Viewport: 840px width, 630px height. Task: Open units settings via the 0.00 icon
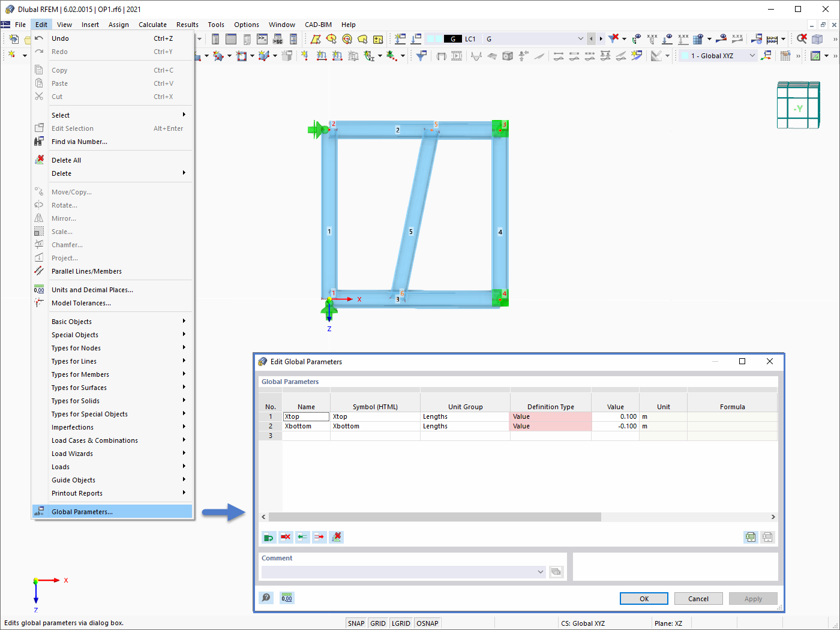click(286, 598)
